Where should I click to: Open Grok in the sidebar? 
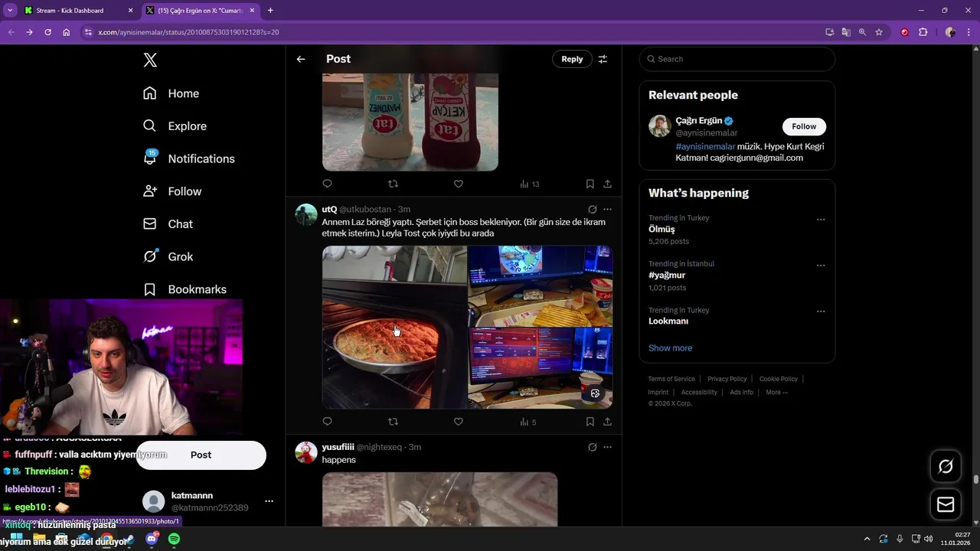tap(168, 257)
